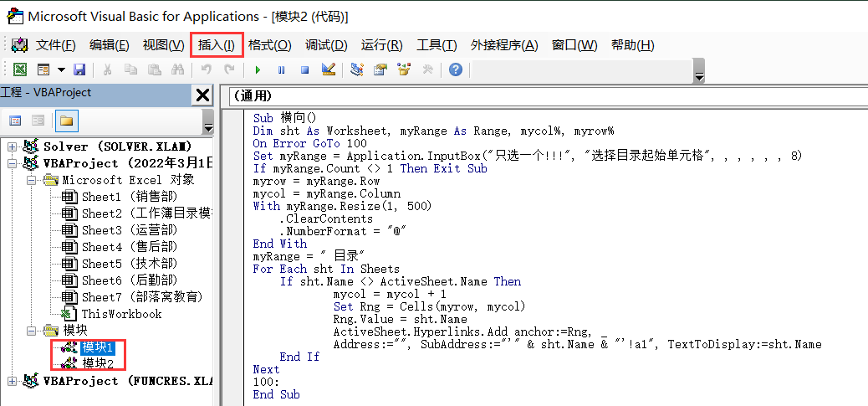Open the 外接程序(A) menu
The height and width of the screenshot is (406, 868).
pyautogui.click(x=503, y=45)
